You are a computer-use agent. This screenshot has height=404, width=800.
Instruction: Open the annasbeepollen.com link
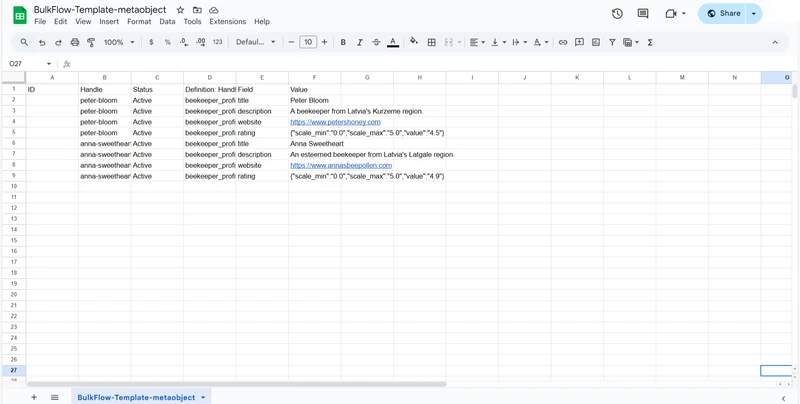tap(341, 165)
